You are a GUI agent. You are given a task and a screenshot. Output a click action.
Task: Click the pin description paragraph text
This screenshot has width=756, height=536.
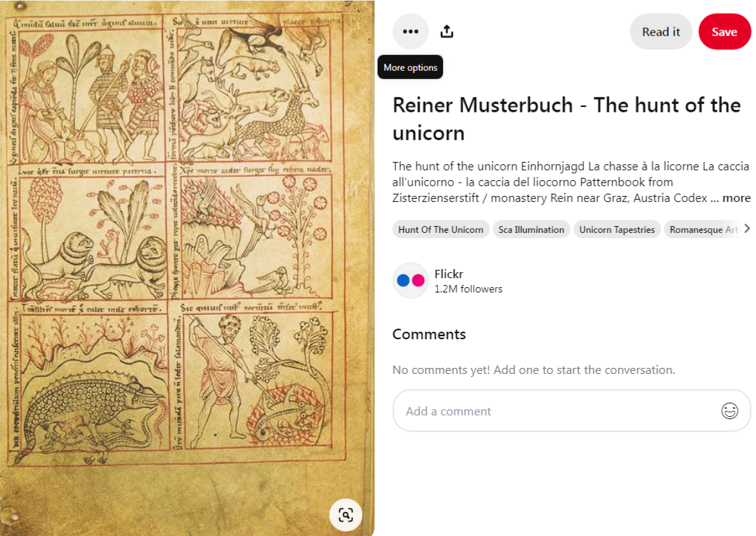click(571, 182)
